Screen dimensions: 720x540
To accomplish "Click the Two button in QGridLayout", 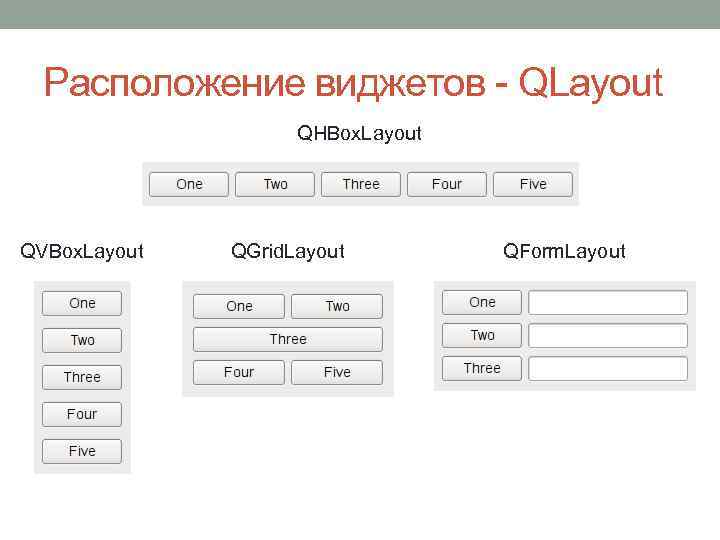I will [337, 306].
